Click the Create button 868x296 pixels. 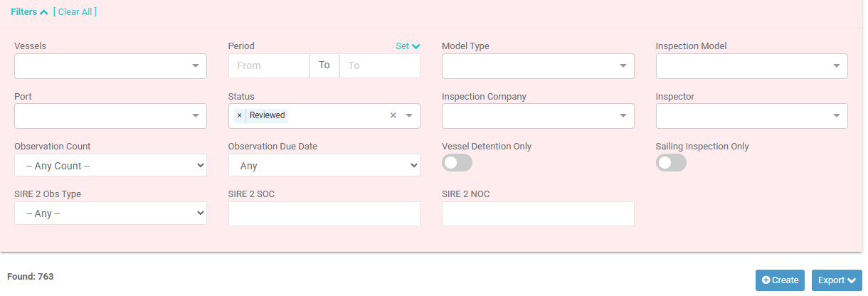pos(780,280)
